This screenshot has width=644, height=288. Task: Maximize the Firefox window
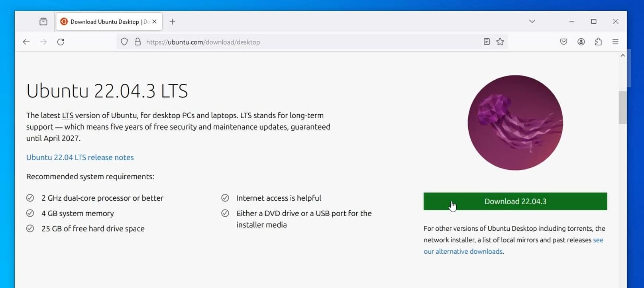(594, 21)
